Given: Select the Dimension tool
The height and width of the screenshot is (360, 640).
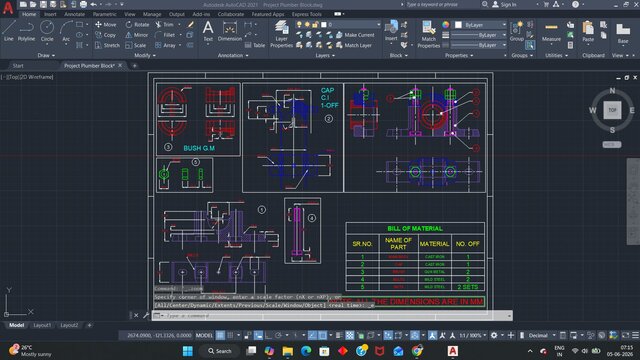Looking at the screenshot, I should [230, 31].
